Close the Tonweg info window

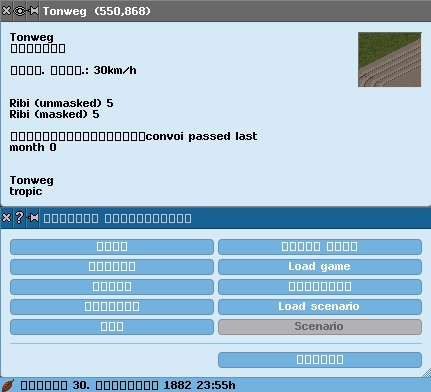(x=6, y=11)
